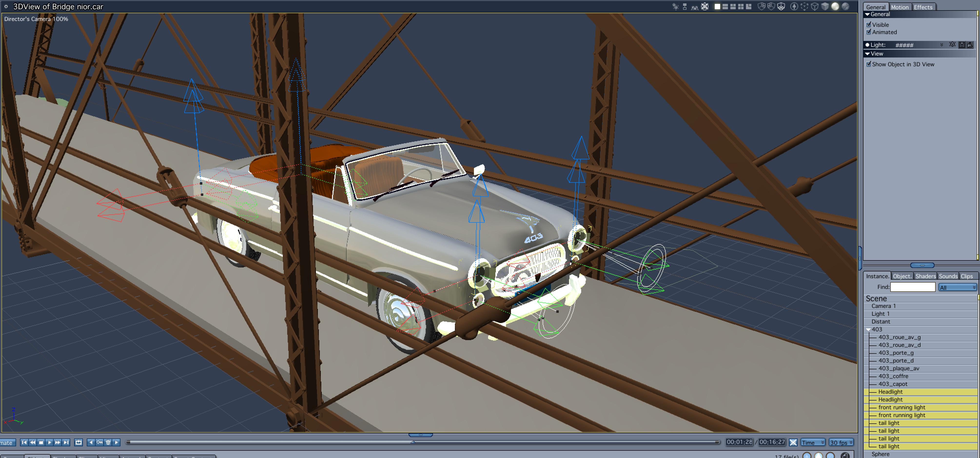Open the 30 fps dropdown
Image resolution: width=980 pixels, height=458 pixels.
(841, 442)
